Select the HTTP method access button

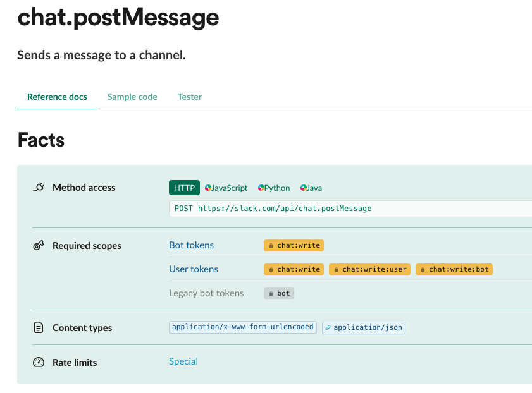[x=184, y=188]
